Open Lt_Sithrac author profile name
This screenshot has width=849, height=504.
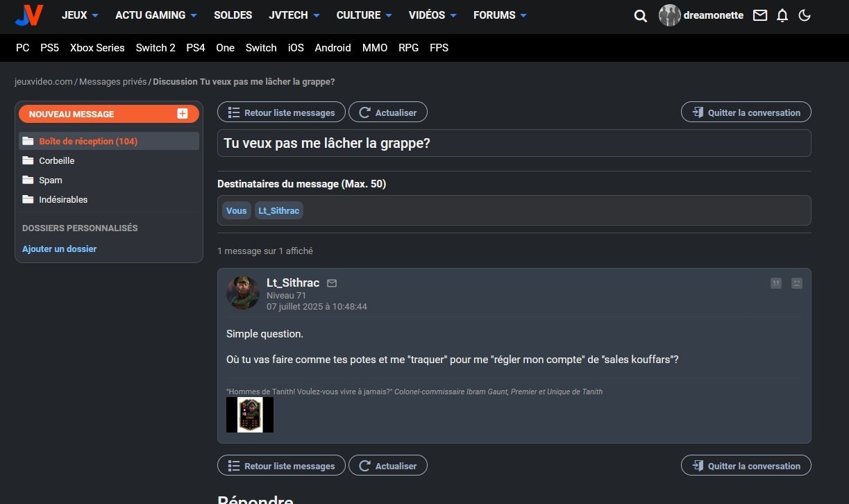[293, 283]
